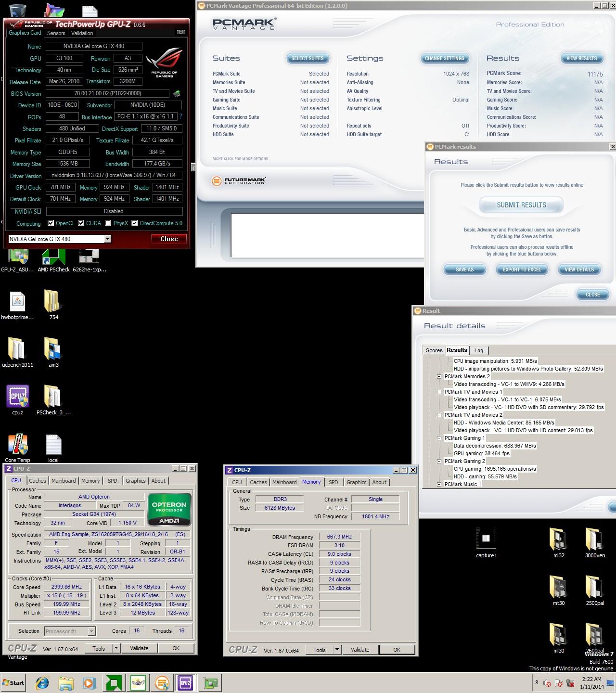The height and width of the screenshot is (693, 616).
Task: Select the GPU-Z_ASU desktop shortcut
Action: tap(17, 260)
